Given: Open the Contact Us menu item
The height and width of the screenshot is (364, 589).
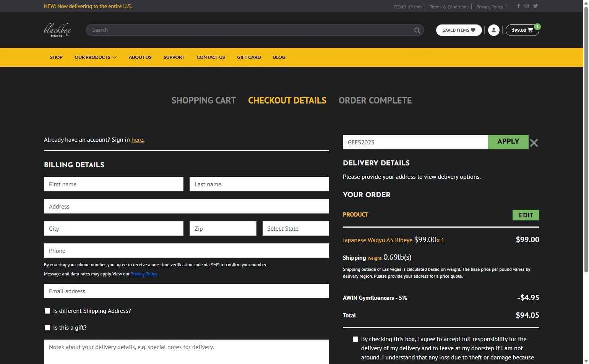Looking at the screenshot, I should click(x=211, y=57).
